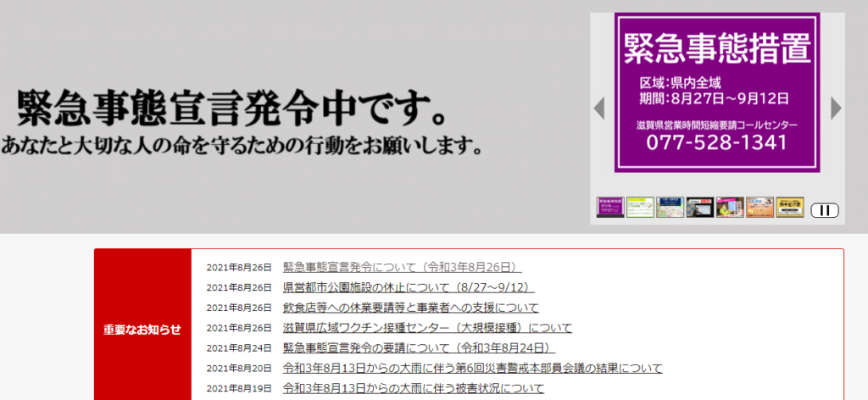Open 滋賀県広域ワクチン接種センター link
868x400 pixels.
(x=427, y=328)
